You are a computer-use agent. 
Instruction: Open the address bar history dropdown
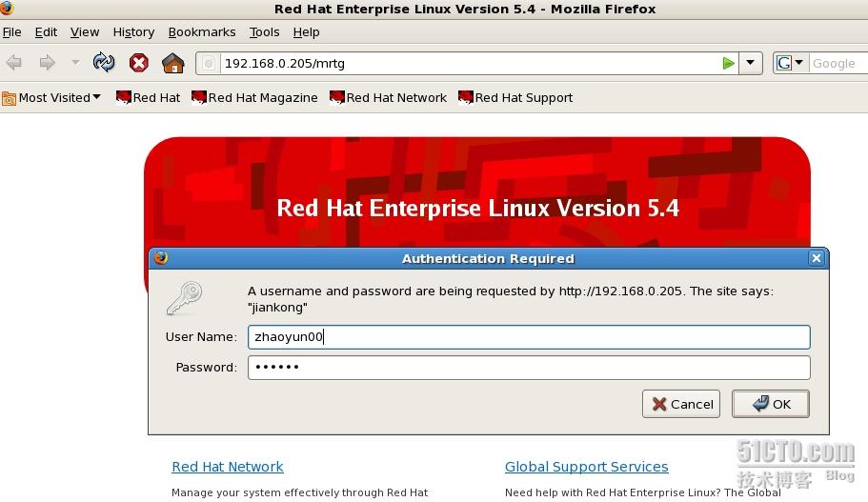(750, 63)
